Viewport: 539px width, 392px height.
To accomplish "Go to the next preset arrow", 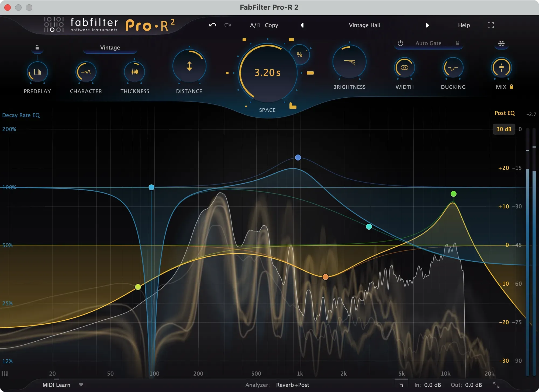I will click(427, 25).
